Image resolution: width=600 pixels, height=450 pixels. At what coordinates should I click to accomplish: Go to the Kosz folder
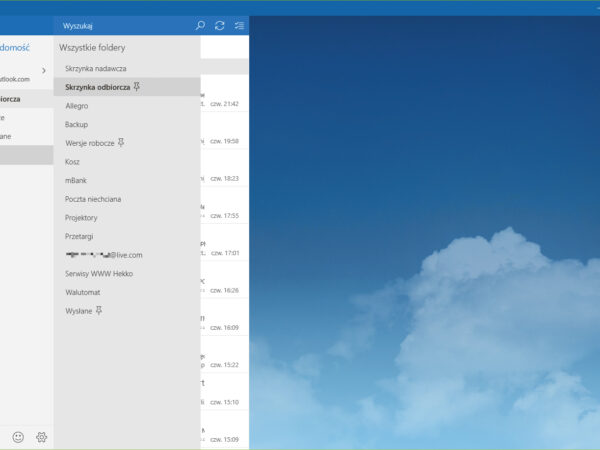point(72,161)
